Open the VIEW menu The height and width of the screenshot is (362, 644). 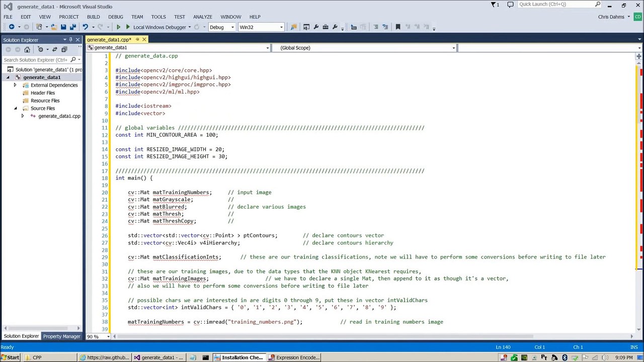coord(45,17)
